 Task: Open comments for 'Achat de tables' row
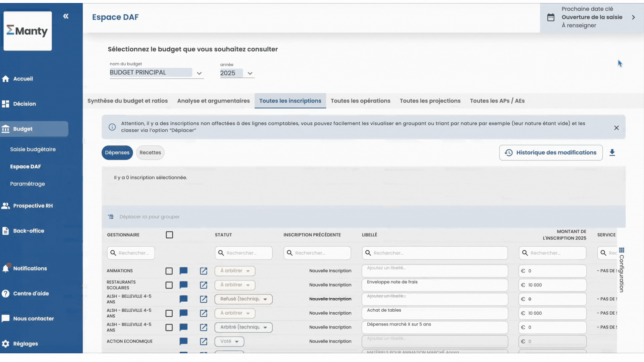(183, 313)
